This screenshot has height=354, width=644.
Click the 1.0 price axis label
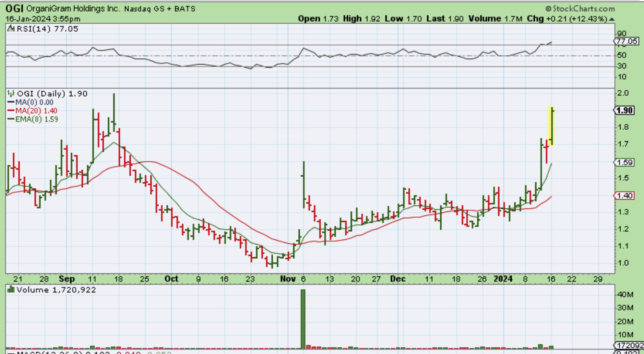(623, 263)
